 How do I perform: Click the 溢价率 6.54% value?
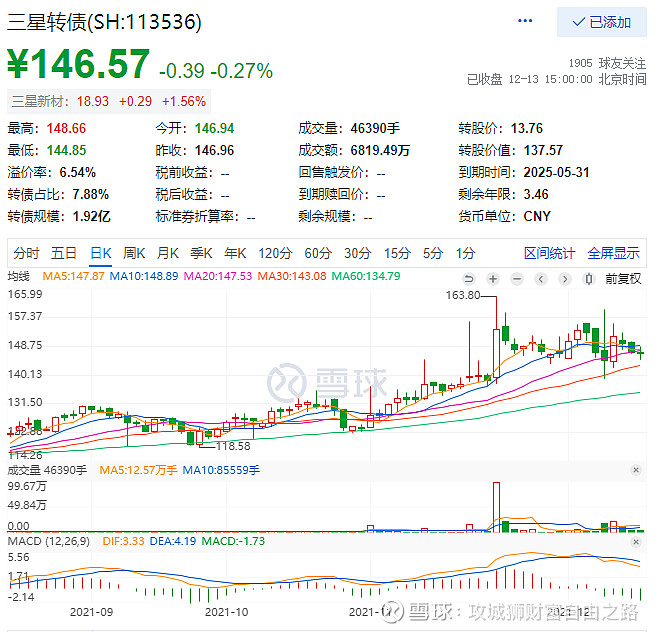pyautogui.click(x=78, y=172)
